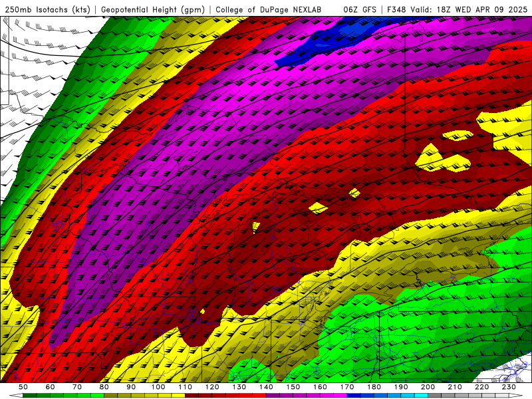532x399 pixels.
Task: Click the 150 label on the color scale
Action: pos(293,387)
